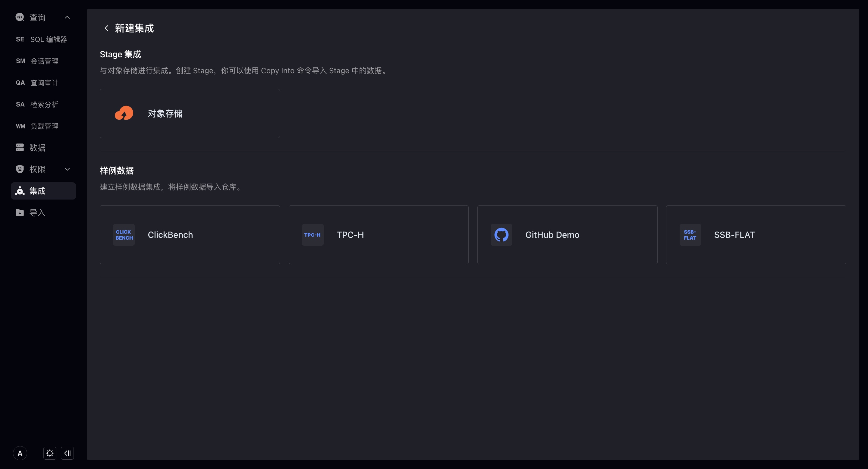Click the WM abbreviation icon

20,126
